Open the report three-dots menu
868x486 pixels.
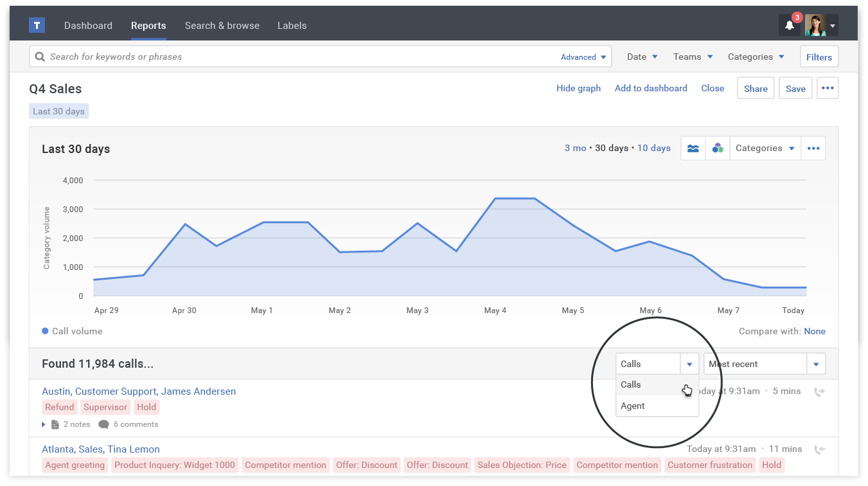pyautogui.click(x=828, y=89)
